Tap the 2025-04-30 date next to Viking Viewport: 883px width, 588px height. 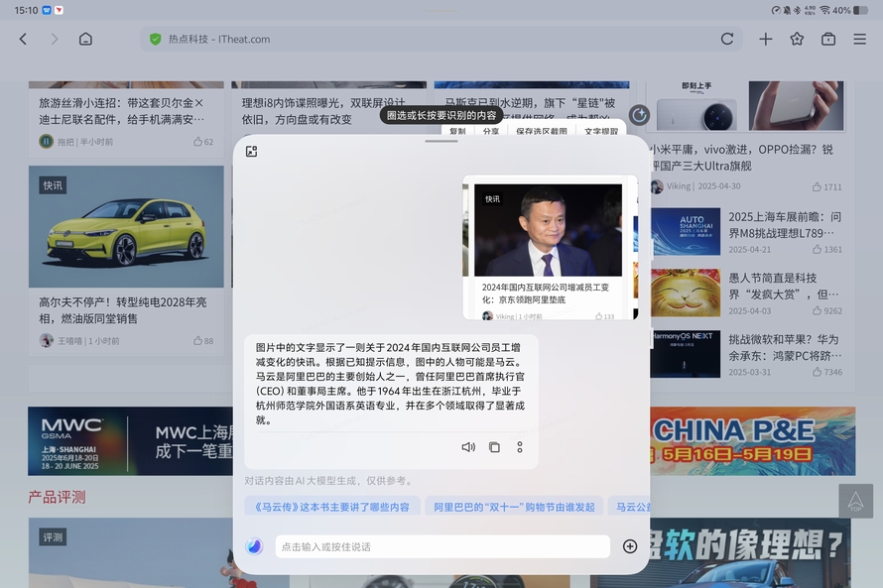click(719, 186)
